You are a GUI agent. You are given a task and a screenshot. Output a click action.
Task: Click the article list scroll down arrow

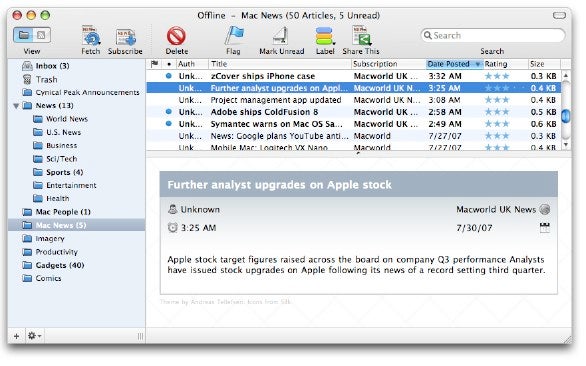pos(566,145)
